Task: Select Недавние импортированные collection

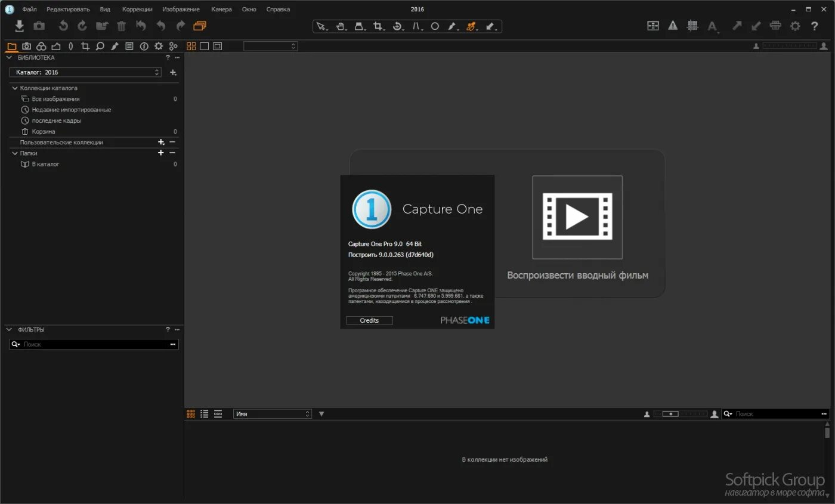Action: point(71,110)
